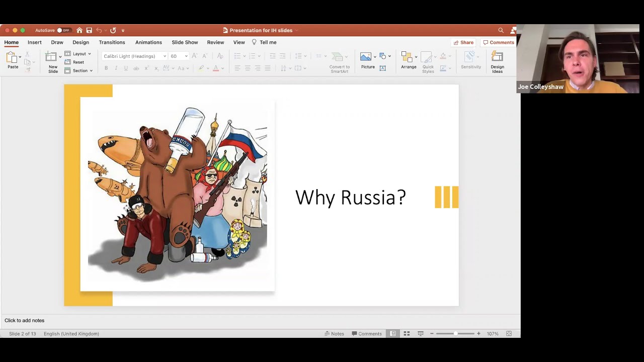Click the Convert to SmartArt icon

coord(338,57)
